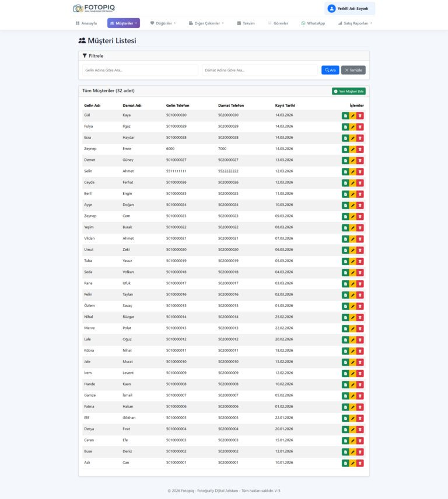Click the blue Ara search button
The image size is (448, 499).
point(330,70)
